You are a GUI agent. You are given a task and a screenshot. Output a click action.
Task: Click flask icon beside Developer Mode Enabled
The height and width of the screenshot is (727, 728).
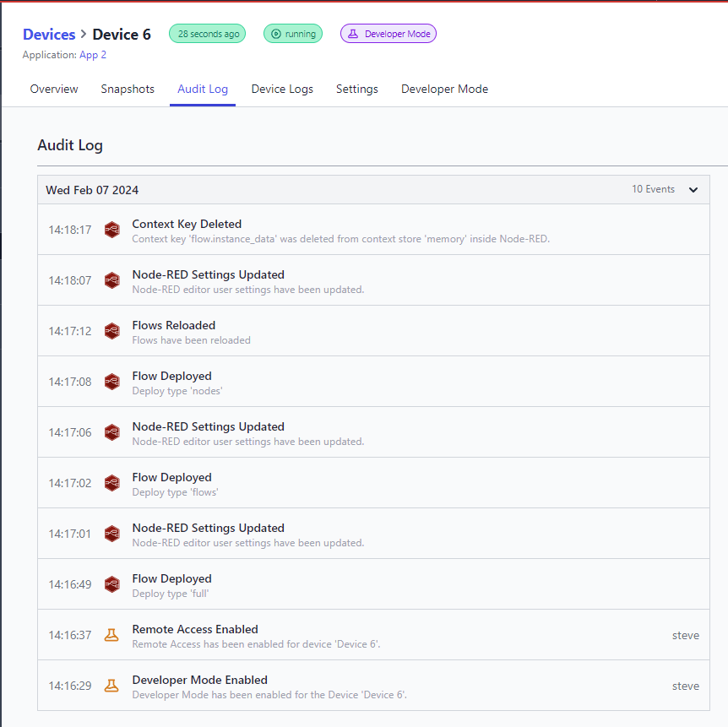point(111,686)
